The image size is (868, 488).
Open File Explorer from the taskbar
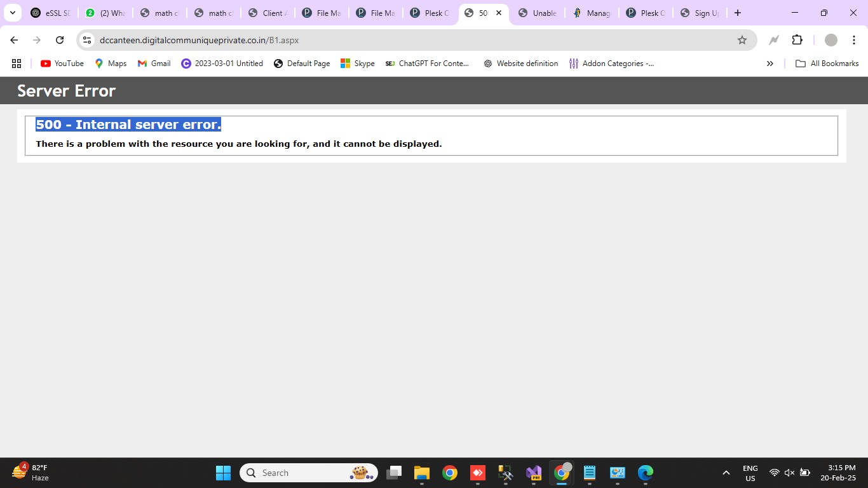[x=421, y=473]
